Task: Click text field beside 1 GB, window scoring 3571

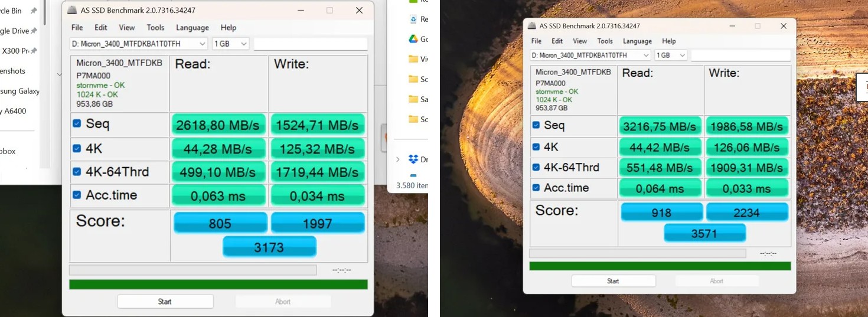Action: pos(741,55)
